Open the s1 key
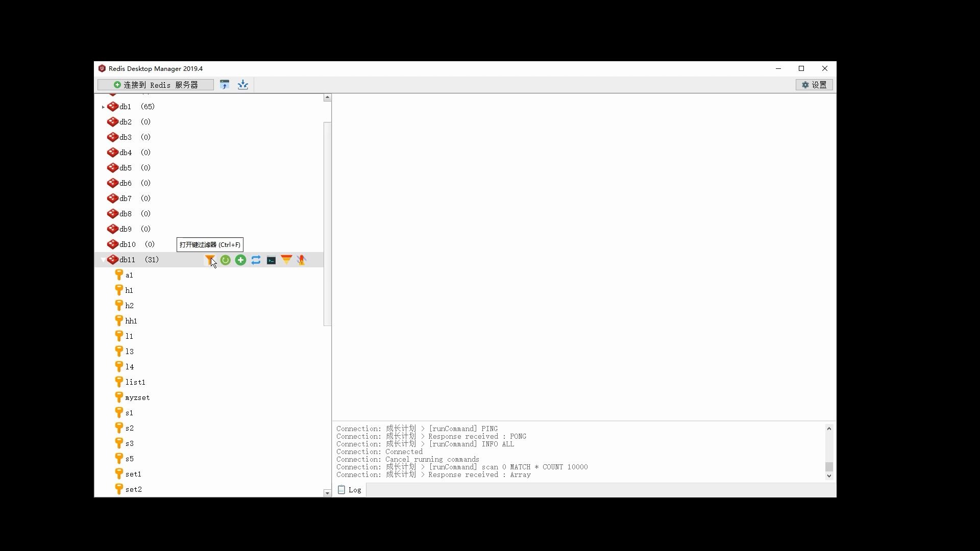 [x=129, y=413]
